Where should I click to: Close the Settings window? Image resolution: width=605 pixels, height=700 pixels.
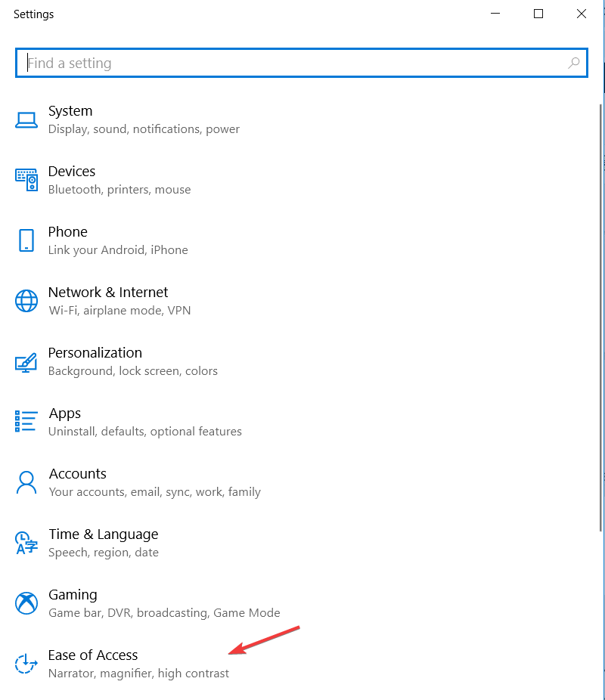(x=582, y=14)
